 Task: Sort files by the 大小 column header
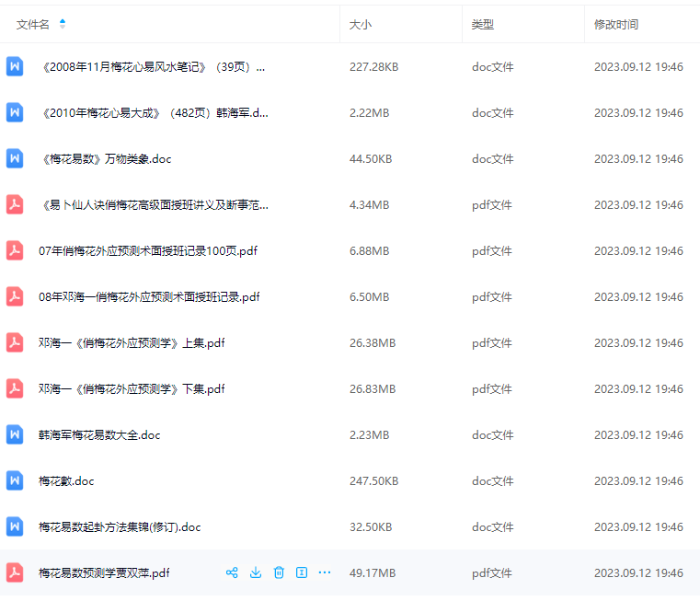point(361,25)
